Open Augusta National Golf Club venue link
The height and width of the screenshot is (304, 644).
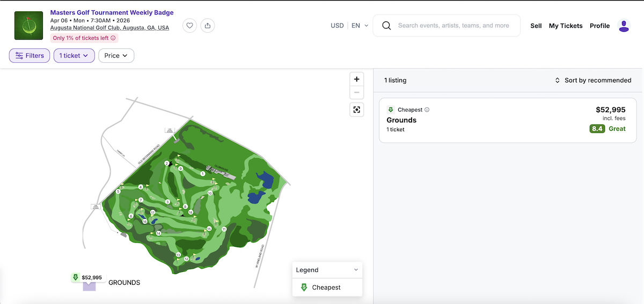point(109,28)
